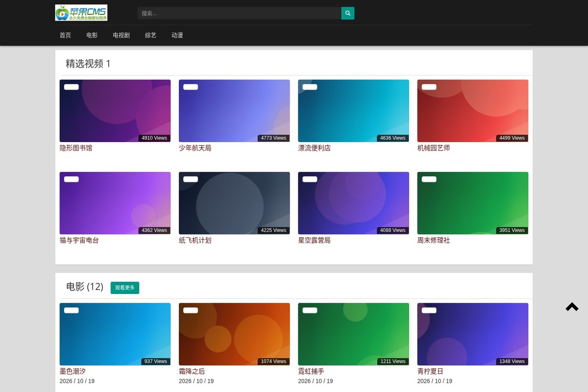The height and width of the screenshot is (392, 588).
Task: Open the 猫与宇宙电台 title link
Action: click(79, 240)
